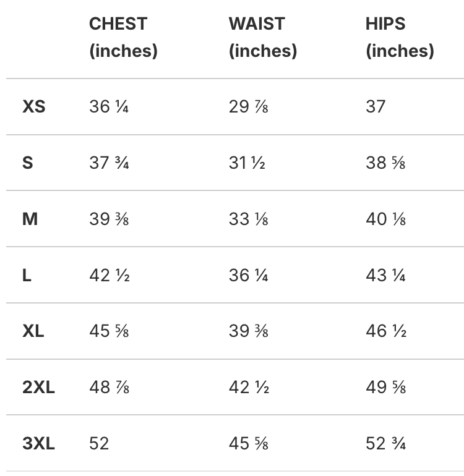The height and width of the screenshot is (476, 464).
Task: Click the S waist value 31 ½
Action: [247, 163]
